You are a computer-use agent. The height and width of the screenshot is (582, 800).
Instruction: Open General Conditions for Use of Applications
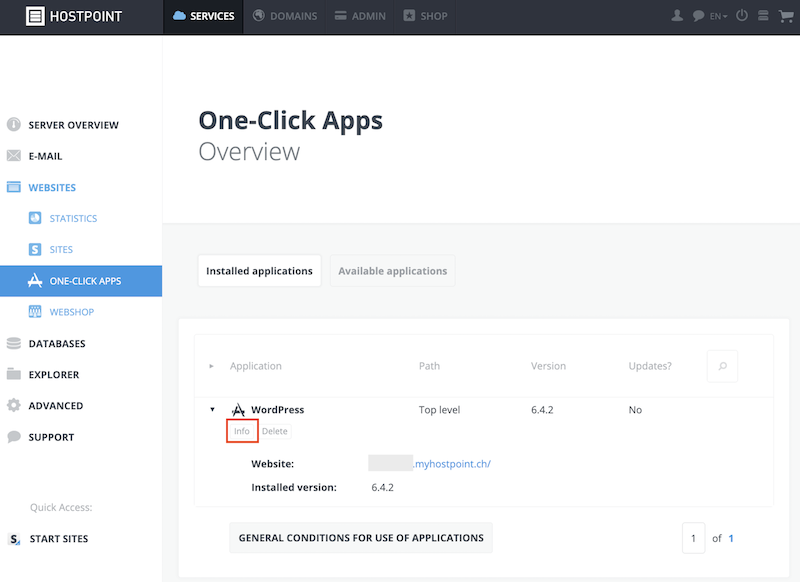(361, 538)
